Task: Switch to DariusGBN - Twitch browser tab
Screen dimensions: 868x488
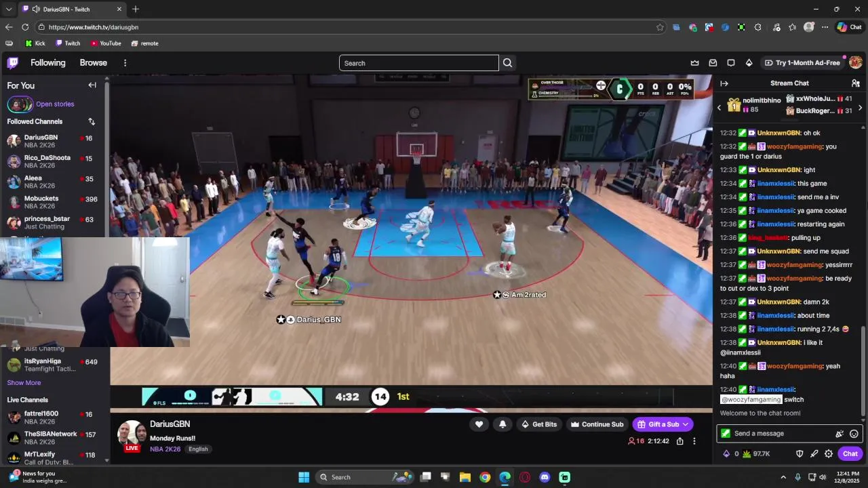Action: tap(71, 9)
